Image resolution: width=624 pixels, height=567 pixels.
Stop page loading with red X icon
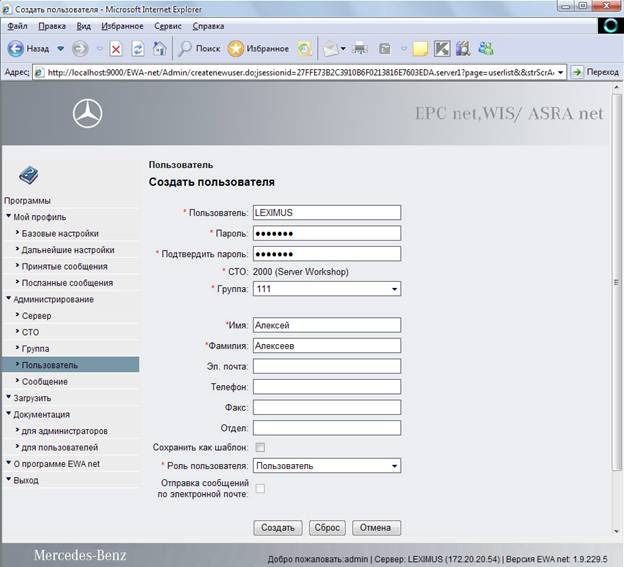116,49
